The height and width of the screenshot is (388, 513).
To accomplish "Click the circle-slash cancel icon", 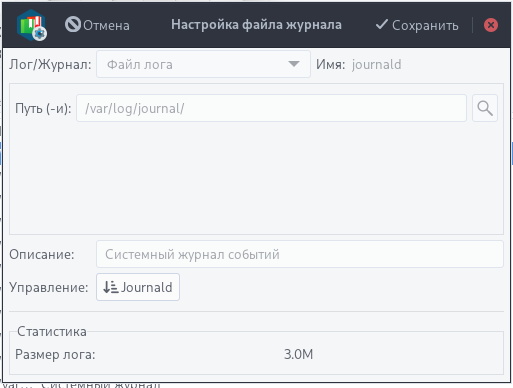I will pyautogui.click(x=73, y=25).
